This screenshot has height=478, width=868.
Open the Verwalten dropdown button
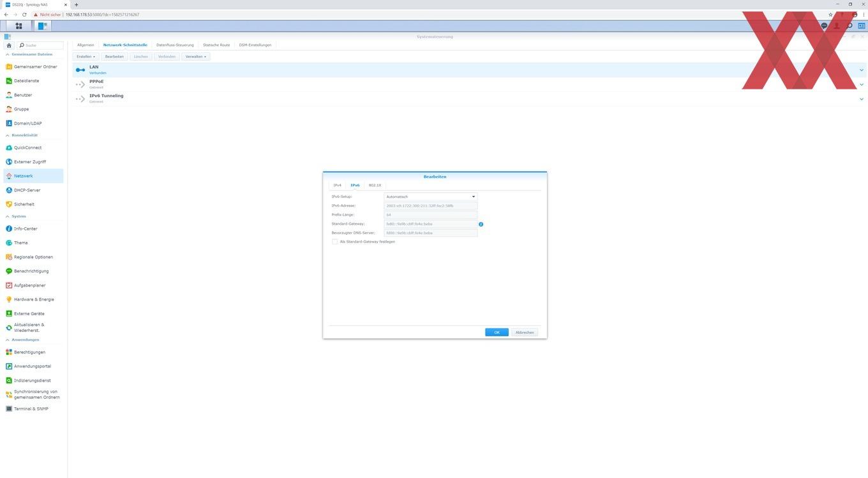[195, 56]
